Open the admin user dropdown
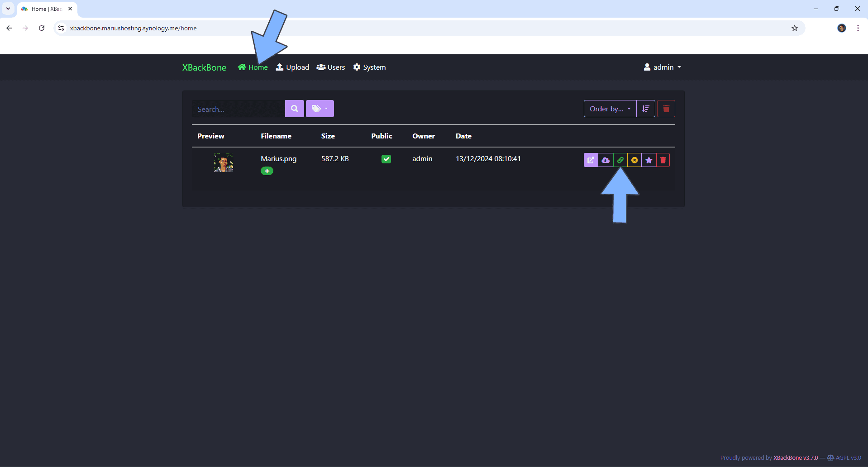Screen dimensions: 868x467 (x=662, y=67)
